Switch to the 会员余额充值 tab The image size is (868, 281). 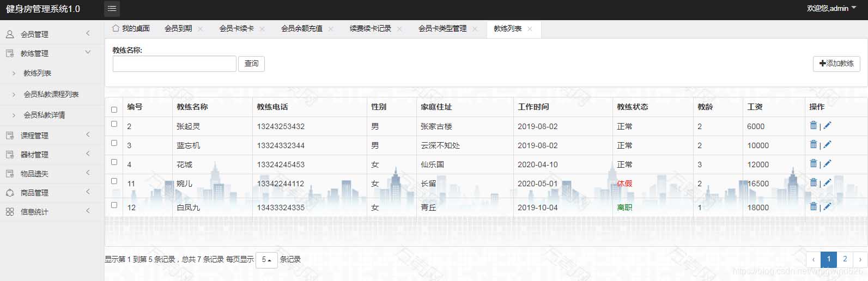(302, 28)
